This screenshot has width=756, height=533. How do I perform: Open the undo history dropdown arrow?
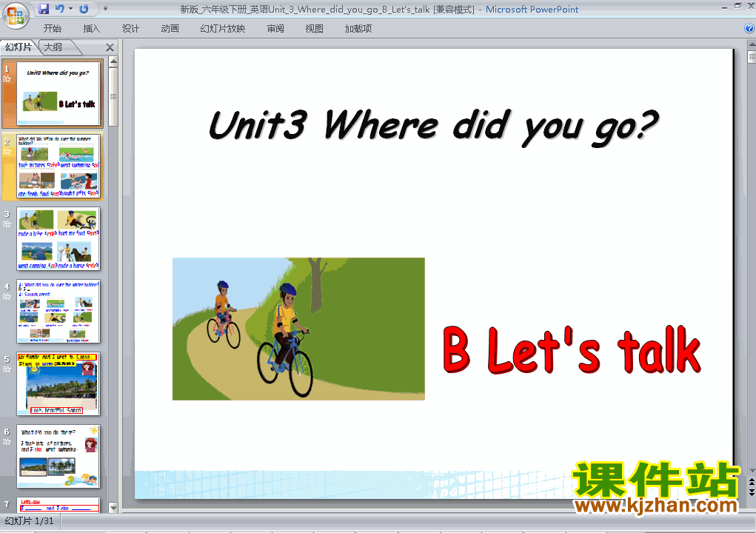tap(70, 9)
